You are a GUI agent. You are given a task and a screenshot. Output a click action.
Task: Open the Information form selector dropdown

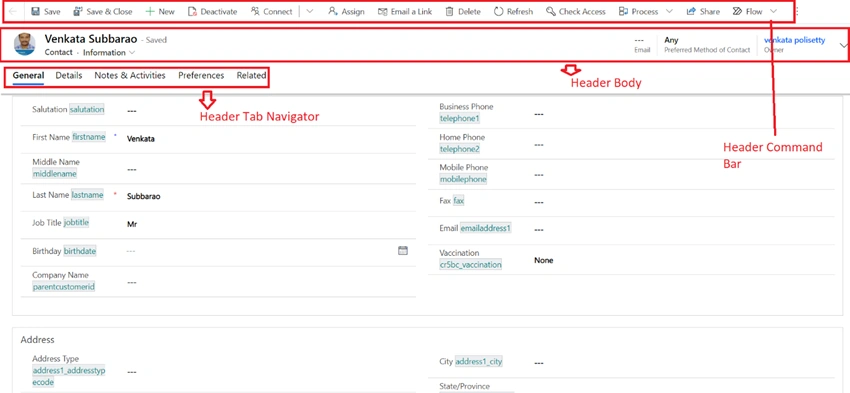(x=108, y=53)
